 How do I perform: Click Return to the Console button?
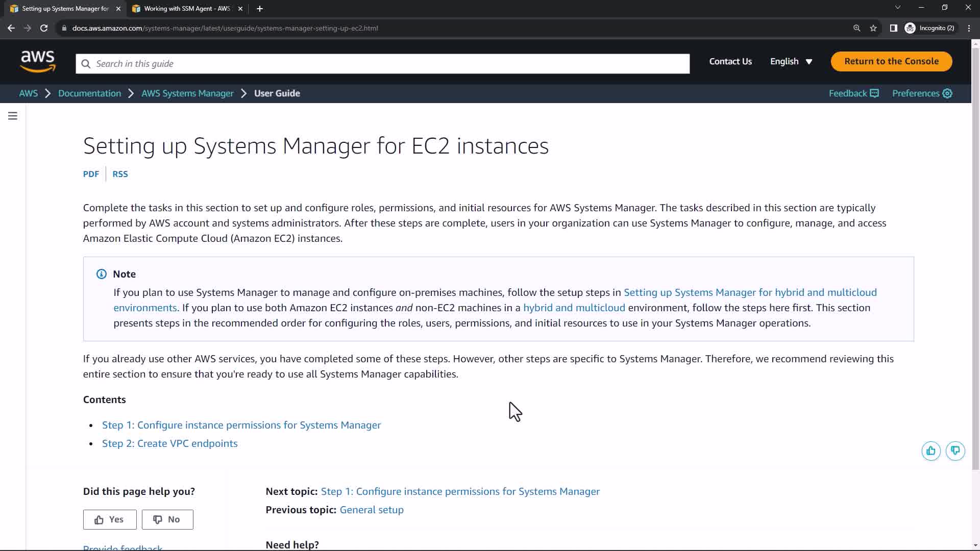pos(891,61)
